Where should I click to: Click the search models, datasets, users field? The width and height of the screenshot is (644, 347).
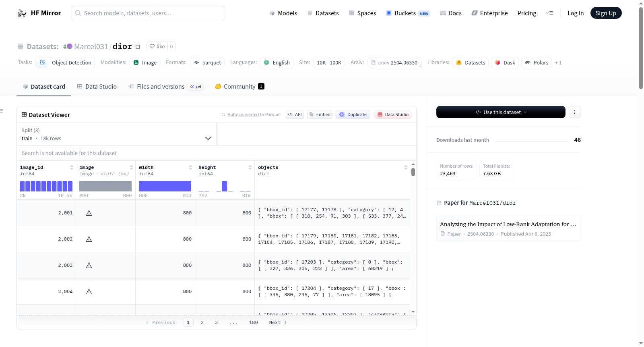[148, 13]
